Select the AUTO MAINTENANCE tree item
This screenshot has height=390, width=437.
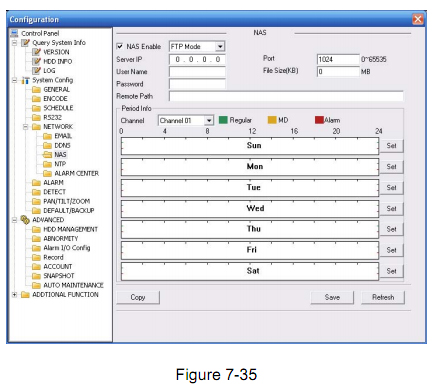click(73, 285)
